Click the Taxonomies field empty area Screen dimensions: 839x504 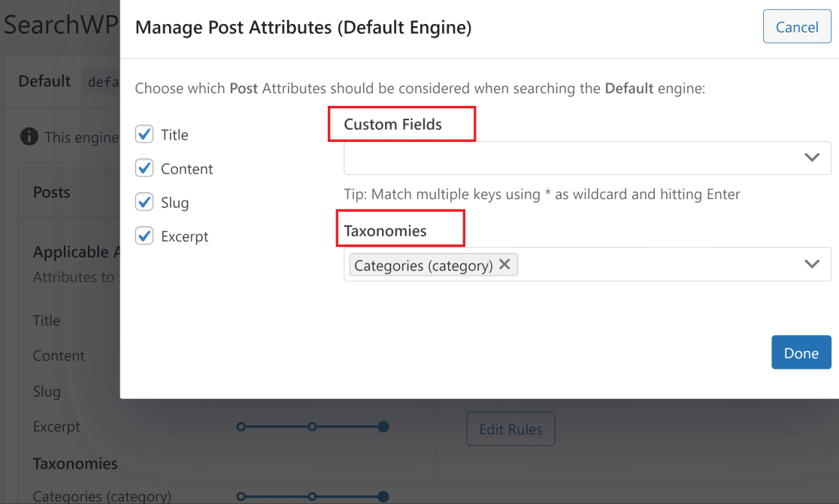[654, 264]
